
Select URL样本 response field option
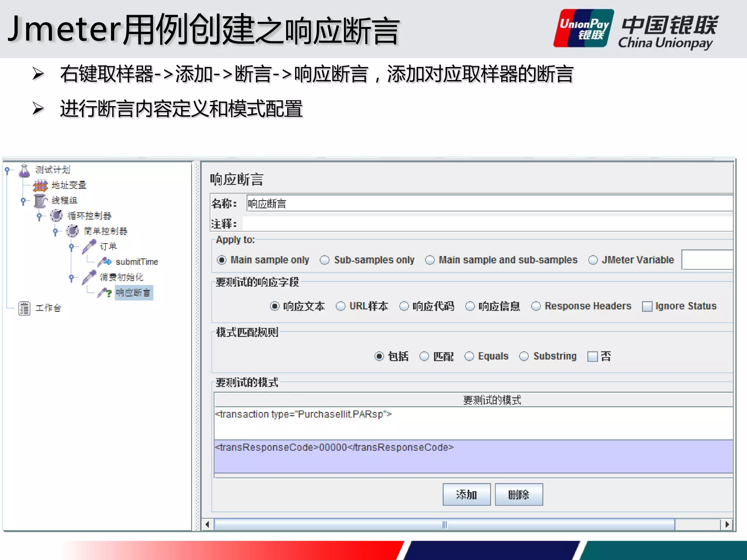(341, 306)
